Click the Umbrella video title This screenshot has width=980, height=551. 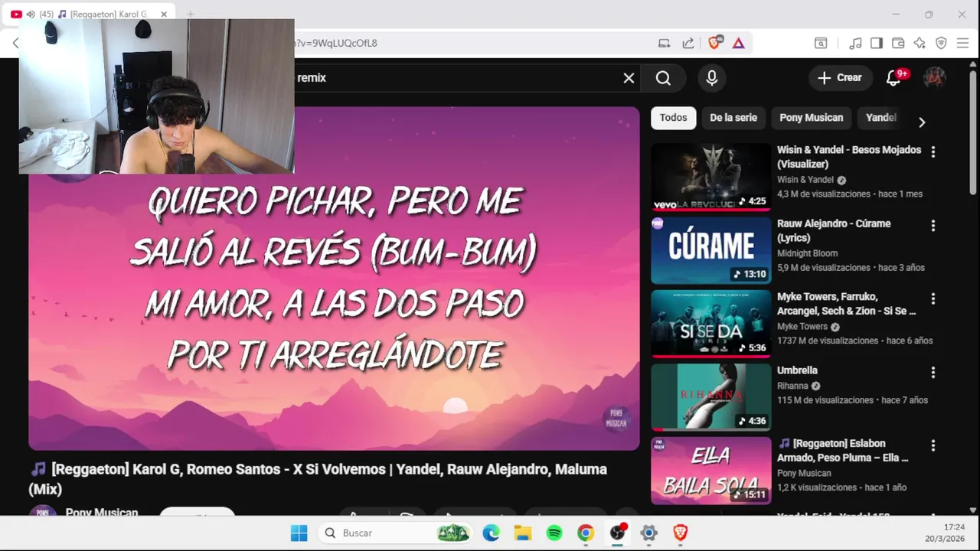coord(797,370)
